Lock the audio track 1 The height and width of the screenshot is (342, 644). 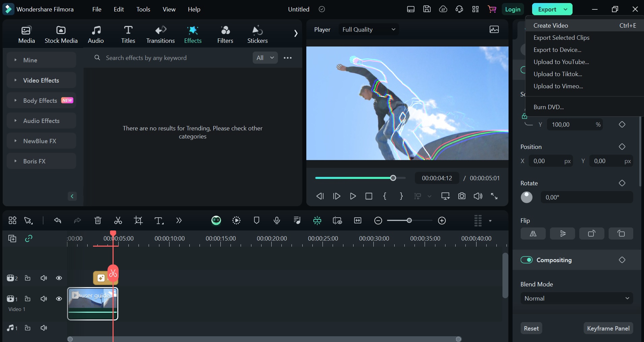point(28,328)
